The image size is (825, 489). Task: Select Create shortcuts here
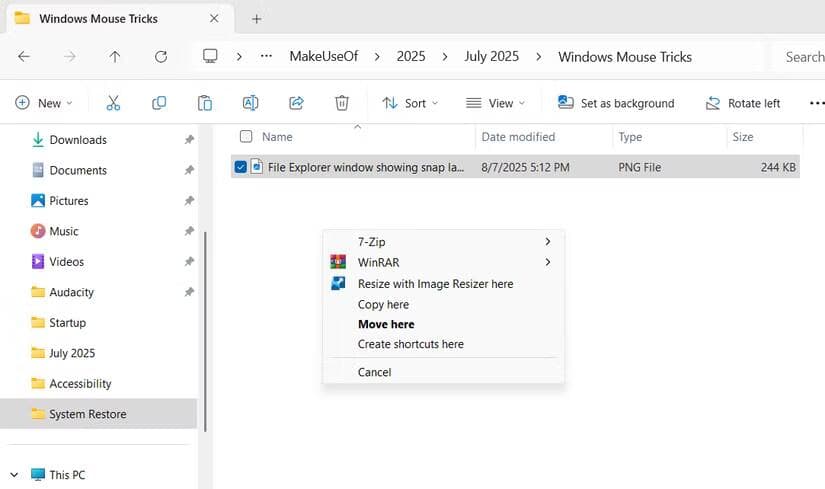tap(444, 344)
